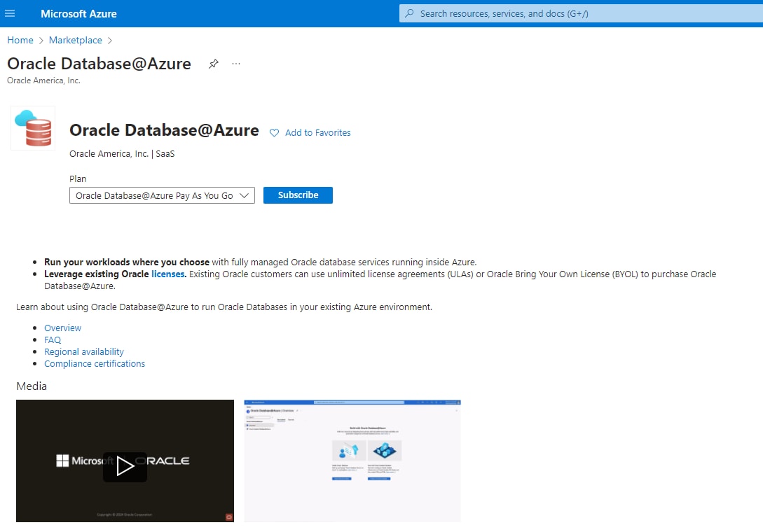Open the ellipsis more options menu
The width and height of the screenshot is (763, 532).
[236, 64]
